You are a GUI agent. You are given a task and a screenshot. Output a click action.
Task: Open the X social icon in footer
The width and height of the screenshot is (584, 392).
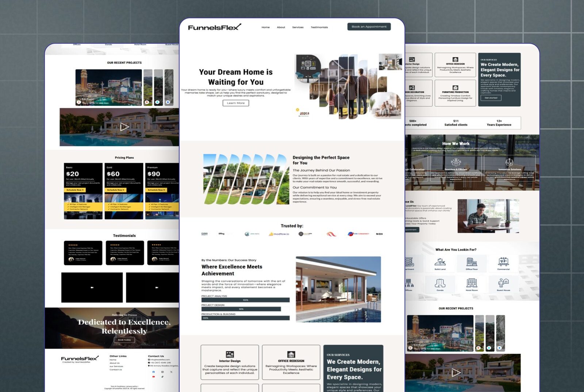171,372
